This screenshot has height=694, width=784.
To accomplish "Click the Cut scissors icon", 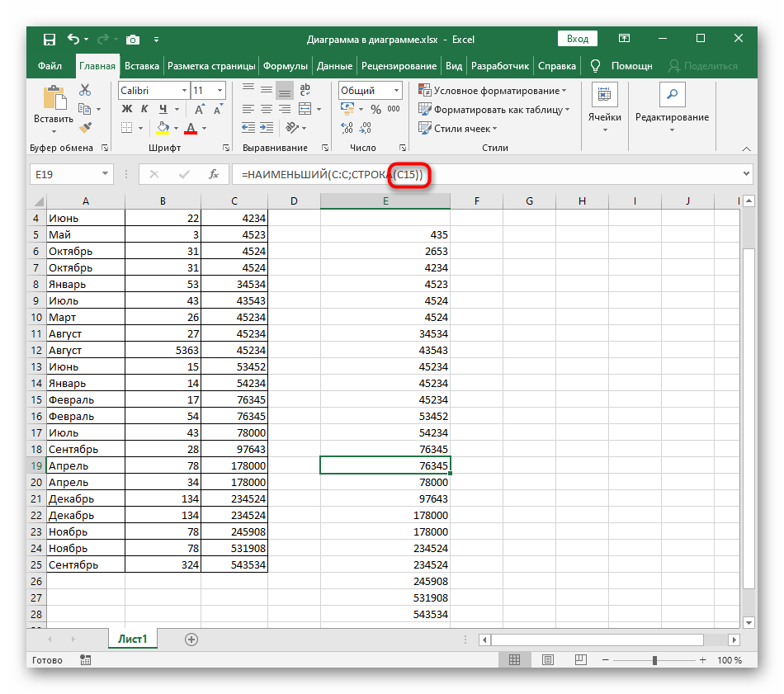I will [x=85, y=91].
